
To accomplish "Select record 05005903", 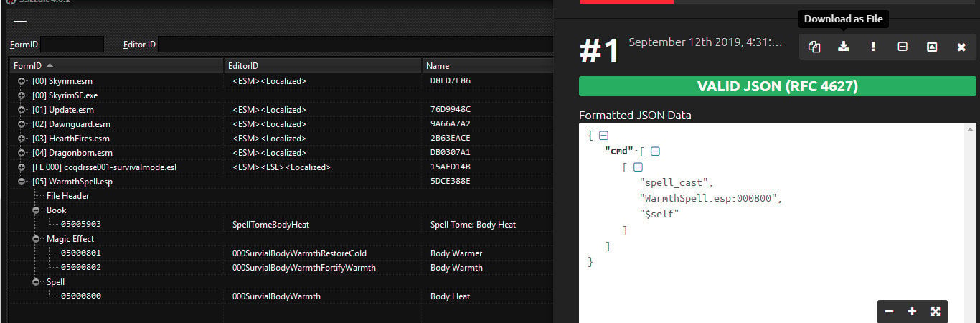I will pyautogui.click(x=81, y=225).
